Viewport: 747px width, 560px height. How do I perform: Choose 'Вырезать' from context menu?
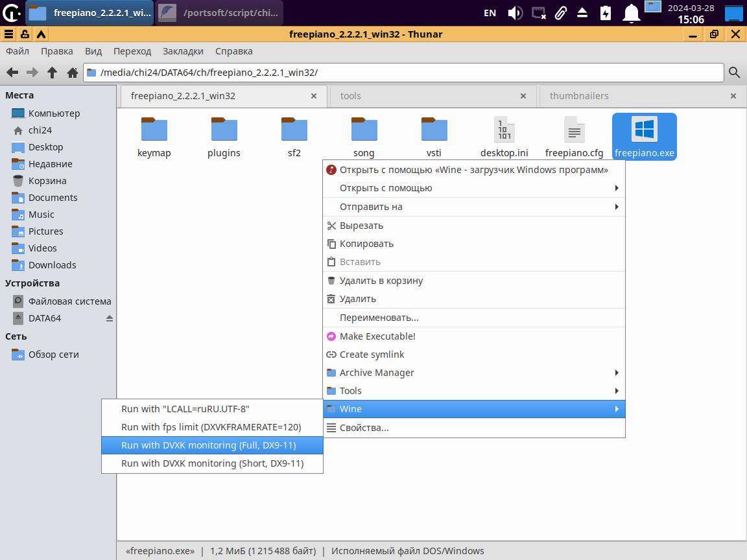[474, 226]
